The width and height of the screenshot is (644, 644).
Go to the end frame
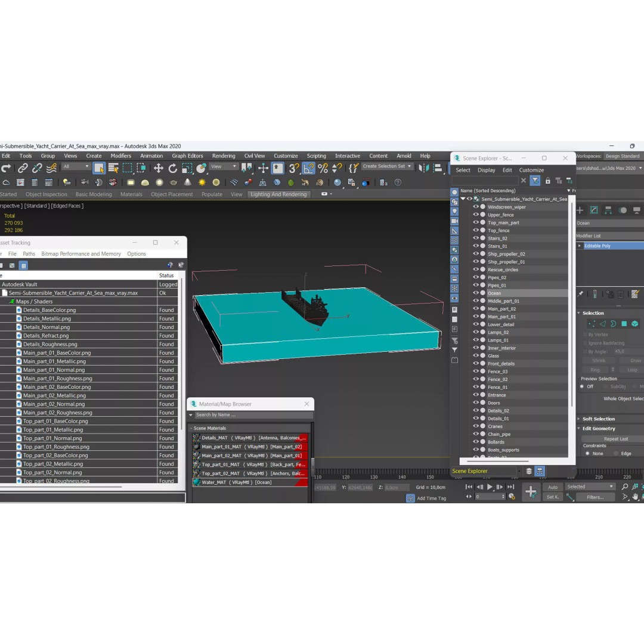tap(510, 487)
